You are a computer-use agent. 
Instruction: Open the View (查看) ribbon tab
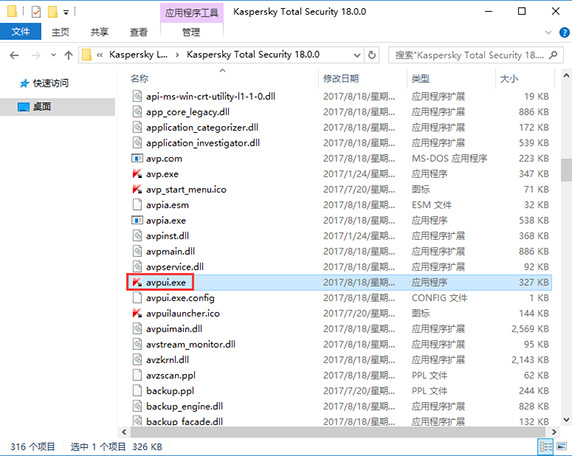coord(139,32)
